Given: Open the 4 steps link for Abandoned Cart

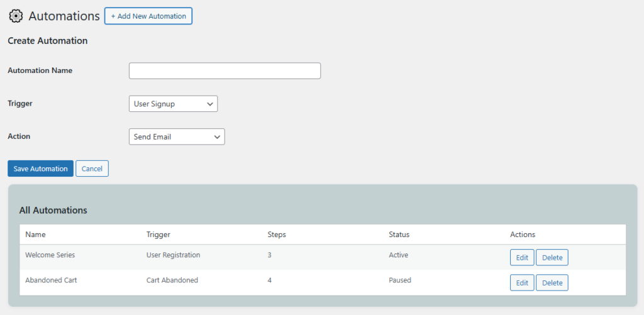Looking at the screenshot, I should (x=270, y=280).
